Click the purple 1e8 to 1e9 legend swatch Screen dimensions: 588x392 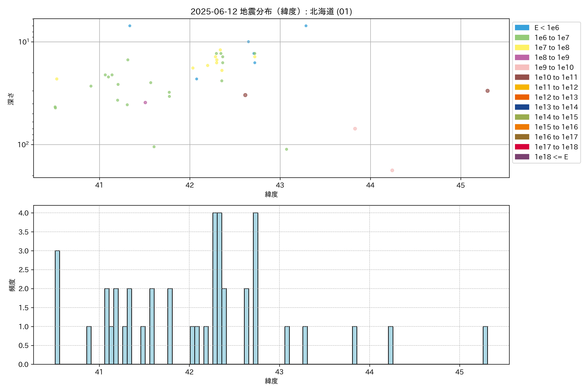(522, 57)
